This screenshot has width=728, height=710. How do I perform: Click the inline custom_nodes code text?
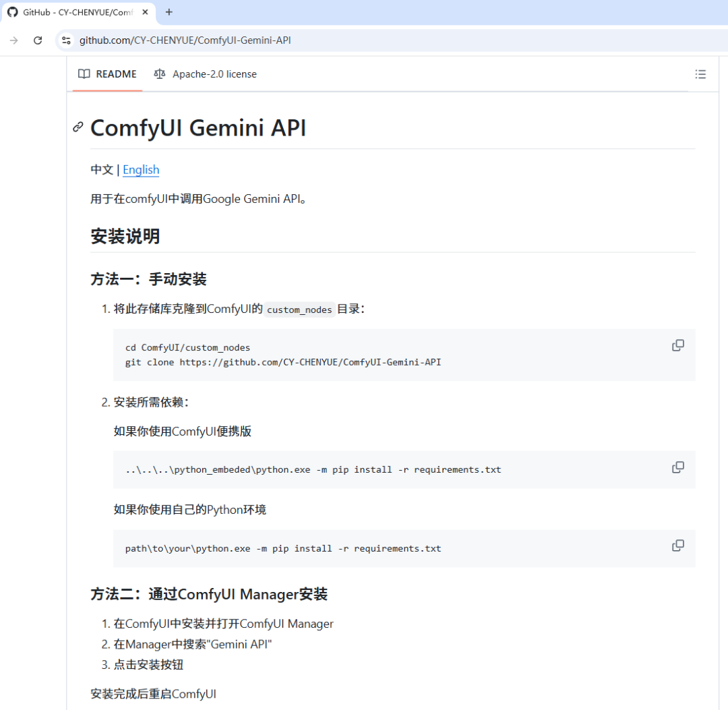[x=299, y=309]
